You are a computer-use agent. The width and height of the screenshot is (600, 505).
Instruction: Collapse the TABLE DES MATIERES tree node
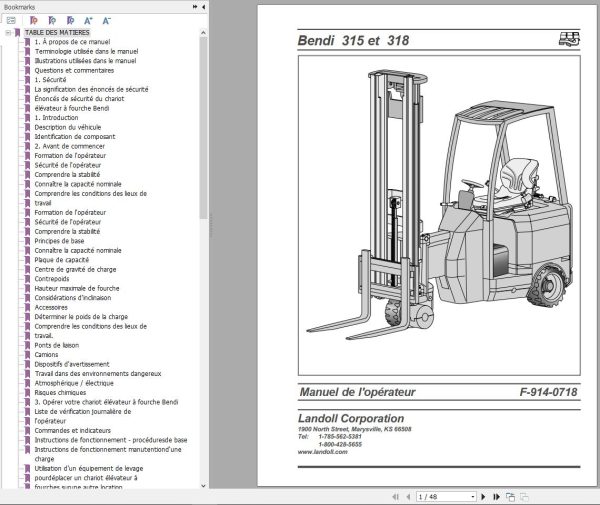point(8,33)
